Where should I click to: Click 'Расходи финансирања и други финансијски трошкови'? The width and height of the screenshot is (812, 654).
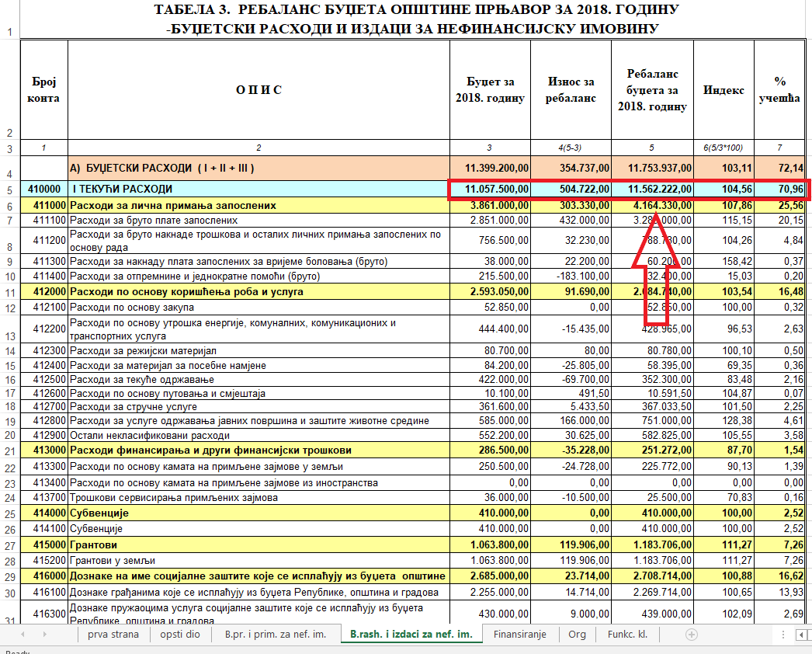[x=259, y=450]
